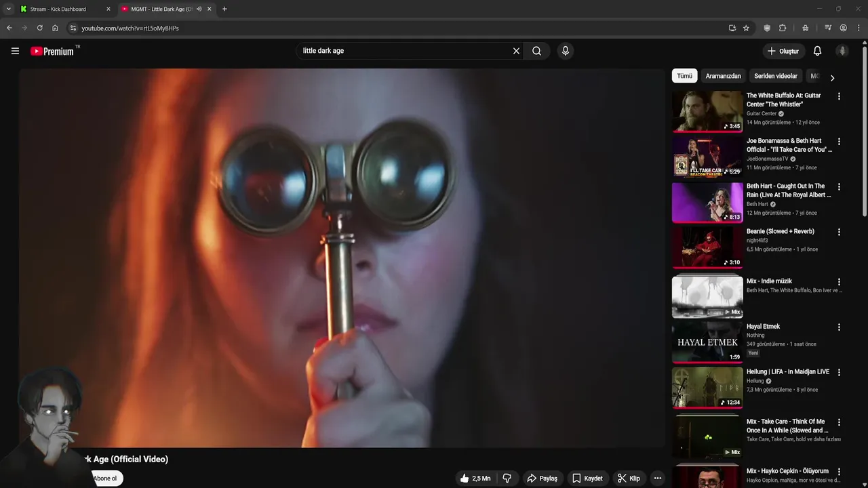Click the Oluştur create button
Screen dimensions: 868x488
click(783, 51)
